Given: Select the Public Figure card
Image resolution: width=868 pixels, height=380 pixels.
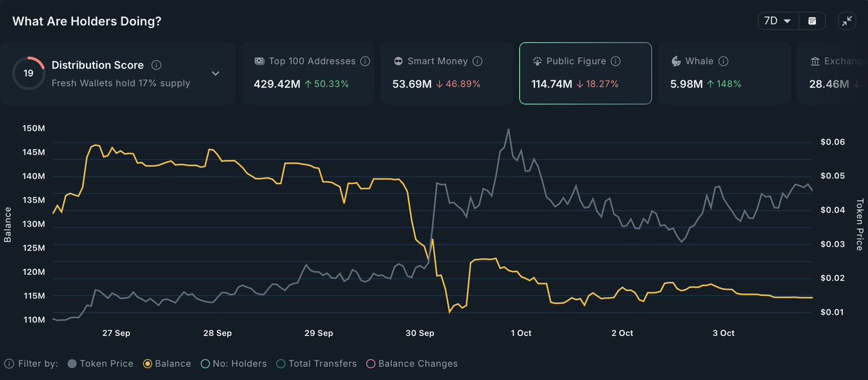Looking at the screenshot, I should [x=585, y=73].
